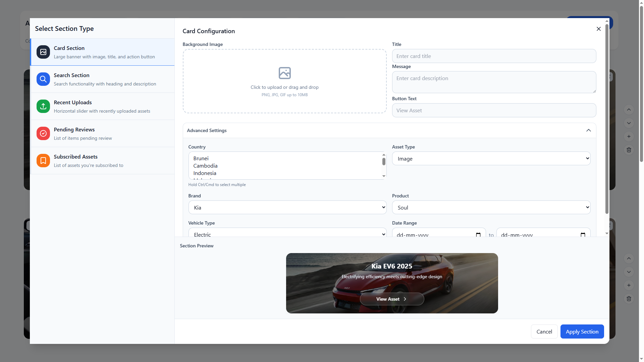
Task: Add section after upper background section
Action: [x=629, y=136]
